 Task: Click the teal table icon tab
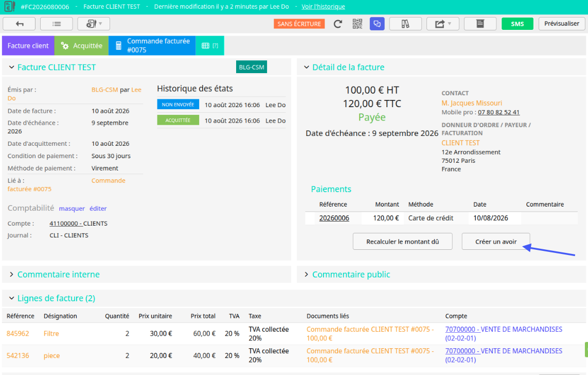point(209,46)
